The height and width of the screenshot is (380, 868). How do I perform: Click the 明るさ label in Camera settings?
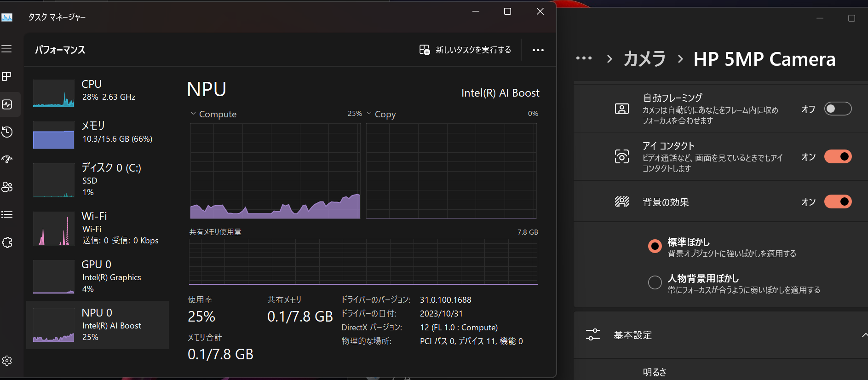(655, 372)
